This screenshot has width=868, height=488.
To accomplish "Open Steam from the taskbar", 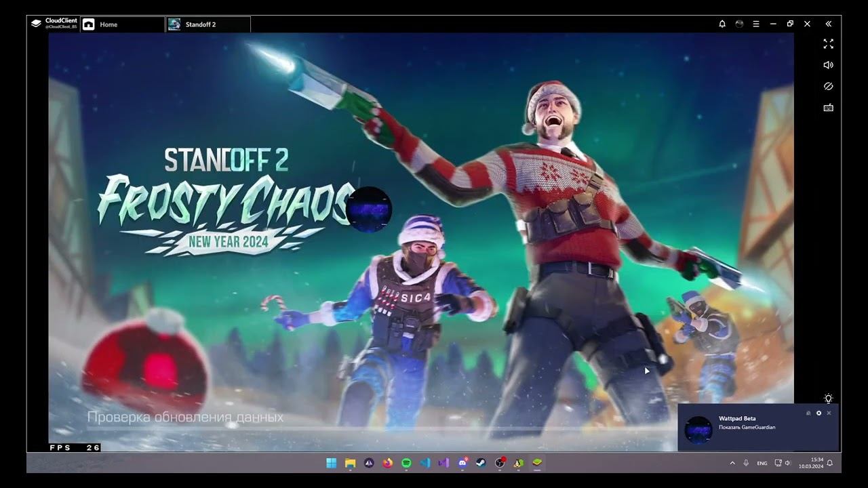I will click(480, 463).
